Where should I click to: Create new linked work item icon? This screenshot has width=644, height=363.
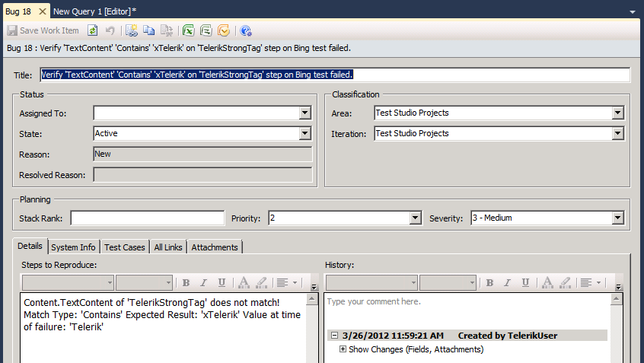pyautogui.click(x=132, y=30)
